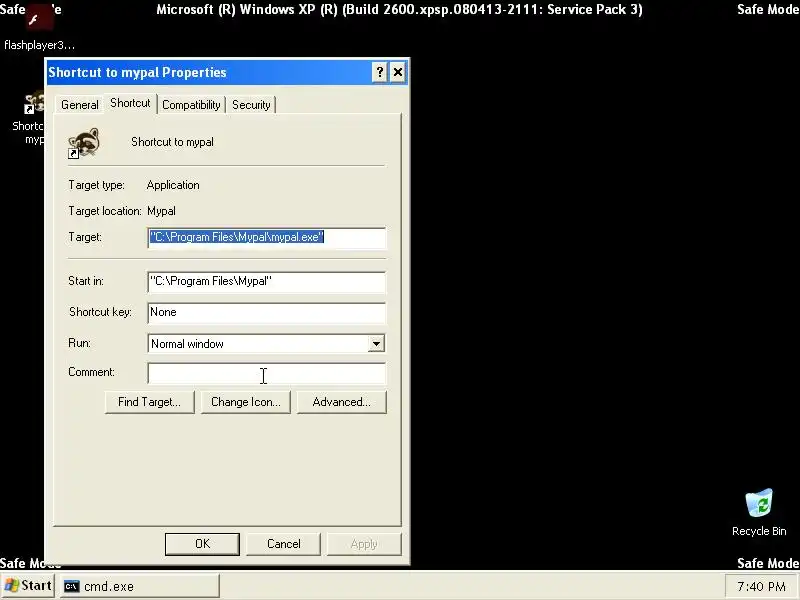The image size is (800, 600).
Task: Focus the Shortcut key field
Action: tap(266, 313)
